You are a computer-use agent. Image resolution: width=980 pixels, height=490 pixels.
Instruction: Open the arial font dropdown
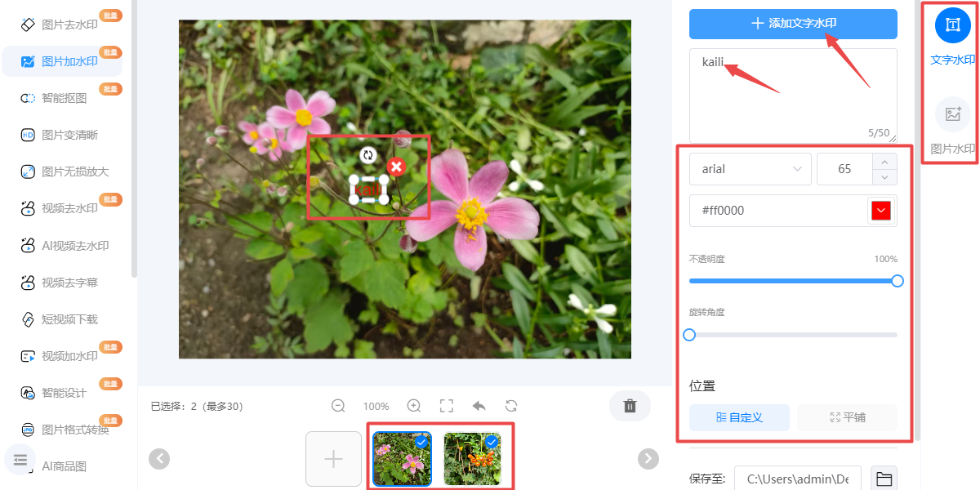pos(751,169)
